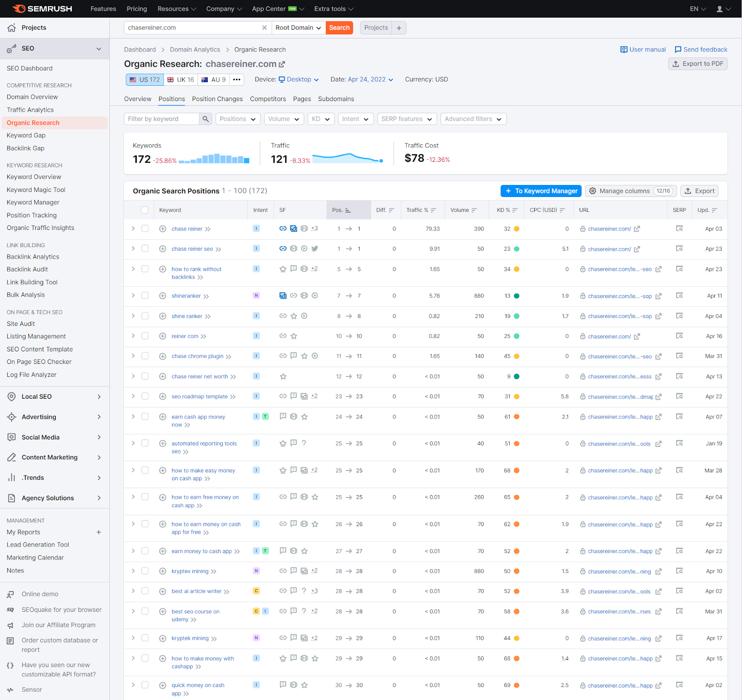Image resolution: width=742 pixels, height=700 pixels.
Task: Focus the Filter by keyword input field
Action: point(161,119)
